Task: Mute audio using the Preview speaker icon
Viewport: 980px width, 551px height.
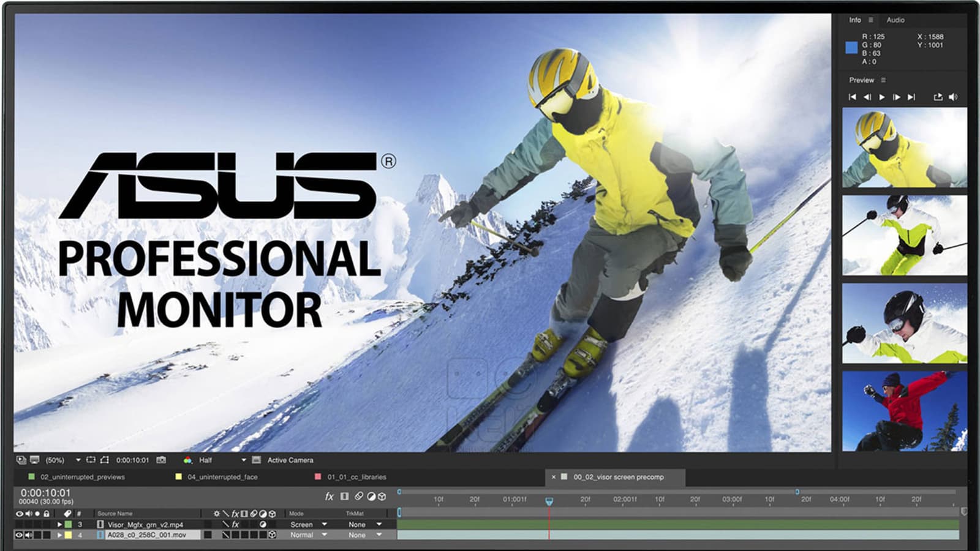Action: 953,97
